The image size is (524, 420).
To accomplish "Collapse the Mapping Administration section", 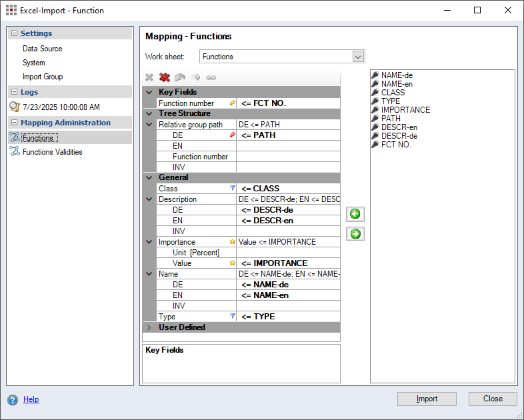I will coord(14,123).
